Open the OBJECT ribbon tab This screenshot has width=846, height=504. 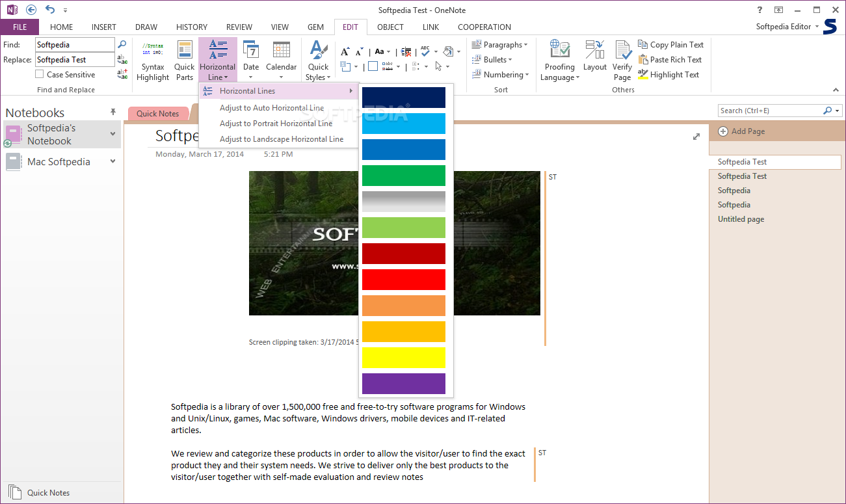(x=390, y=27)
